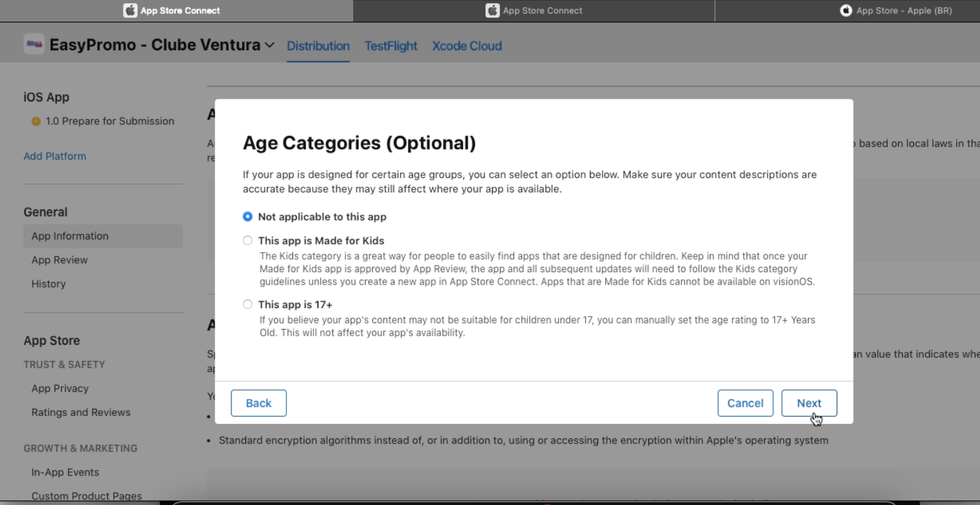The image size is (980, 505).
Task: Click the 'General' sidebar heading
Action: point(46,212)
